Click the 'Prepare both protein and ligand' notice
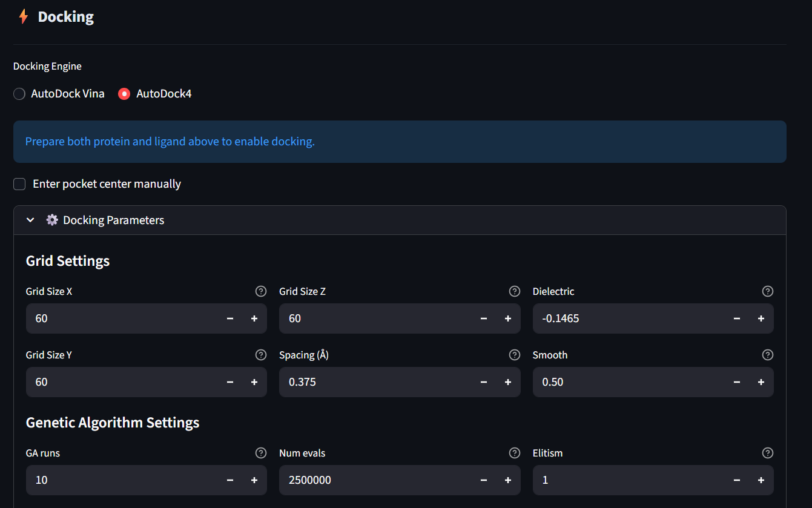The image size is (812, 508). (x=400, y=142)
